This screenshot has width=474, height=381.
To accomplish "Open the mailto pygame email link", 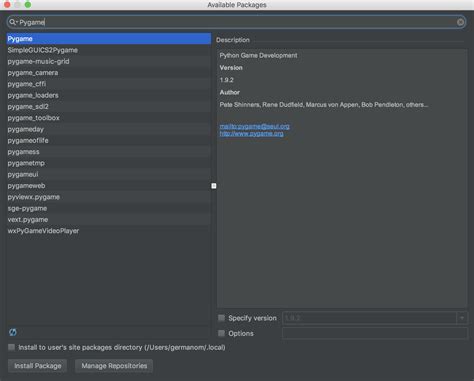I will pyautogui.click(x=254, y=126).
